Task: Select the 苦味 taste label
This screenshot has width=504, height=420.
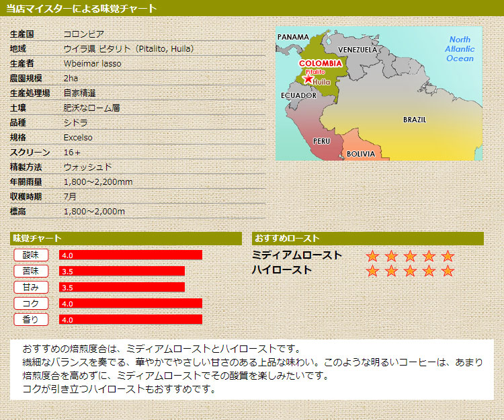Action: [31, 271]
